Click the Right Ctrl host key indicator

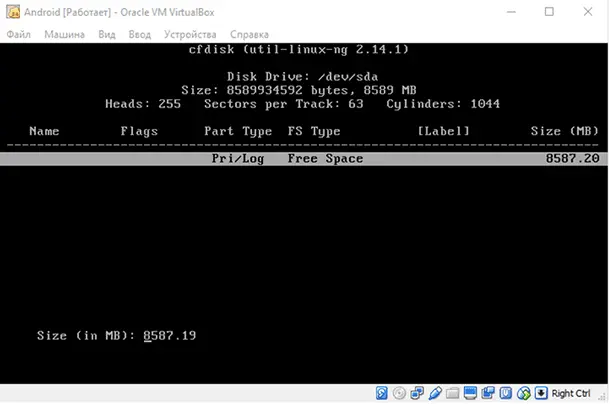coord(571,393)
